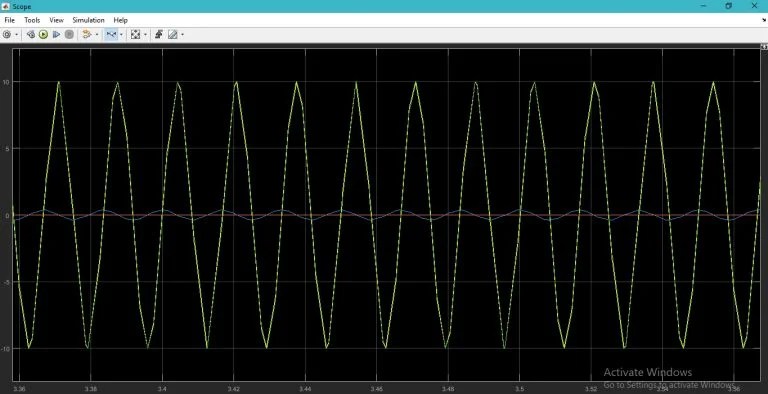Click the Step Back toolbar icon

tap(30, 34)
